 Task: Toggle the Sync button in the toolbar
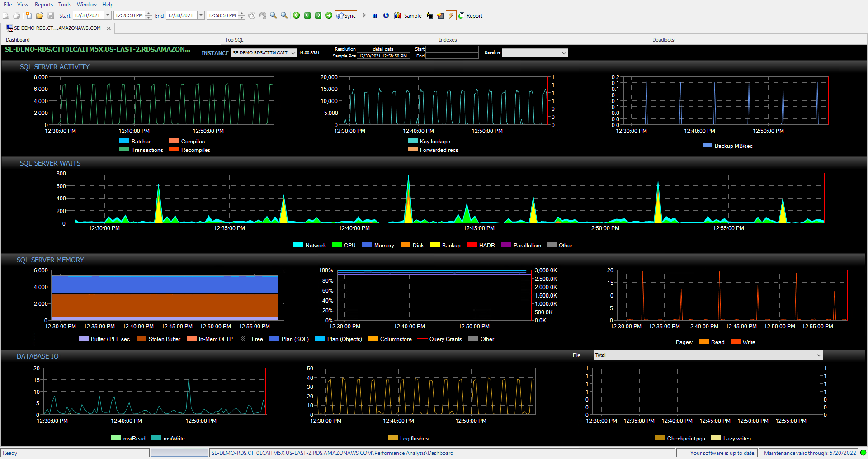pyautogui.click(x=346, y=15)
